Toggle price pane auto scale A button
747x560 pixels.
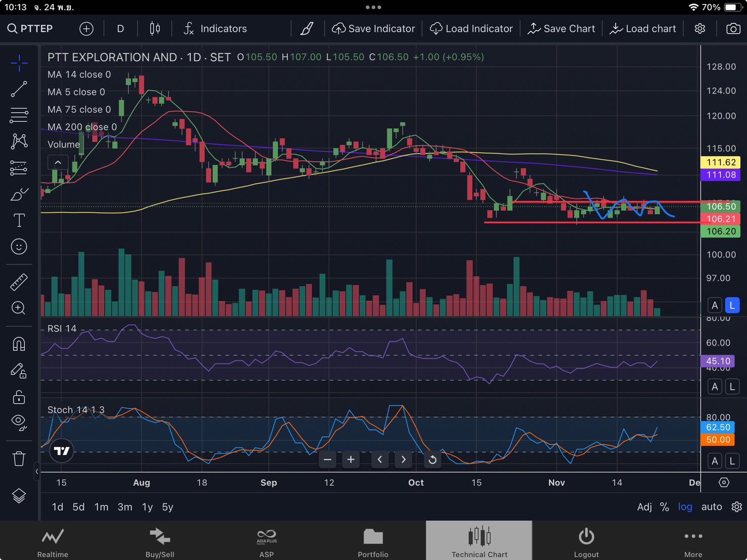pyautogui.click(x=715, y=305)
